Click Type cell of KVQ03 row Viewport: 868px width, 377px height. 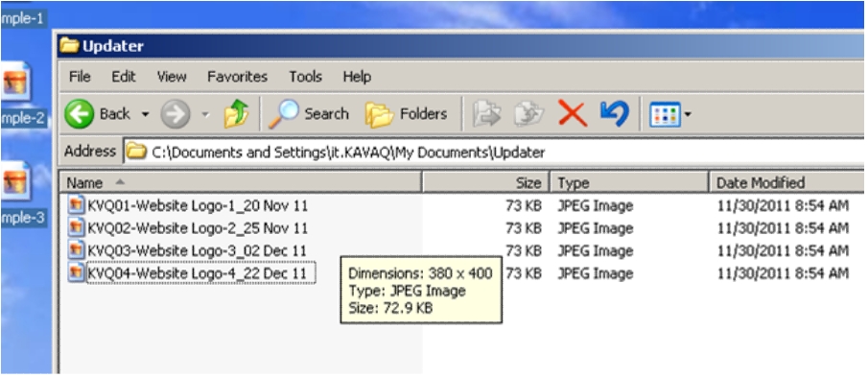coord(595,250)
